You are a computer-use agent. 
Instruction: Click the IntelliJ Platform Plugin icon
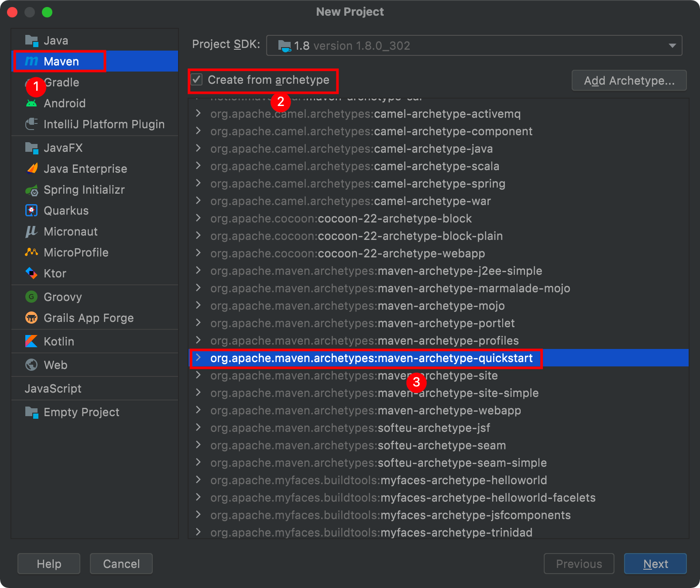(x=31, y=124)
